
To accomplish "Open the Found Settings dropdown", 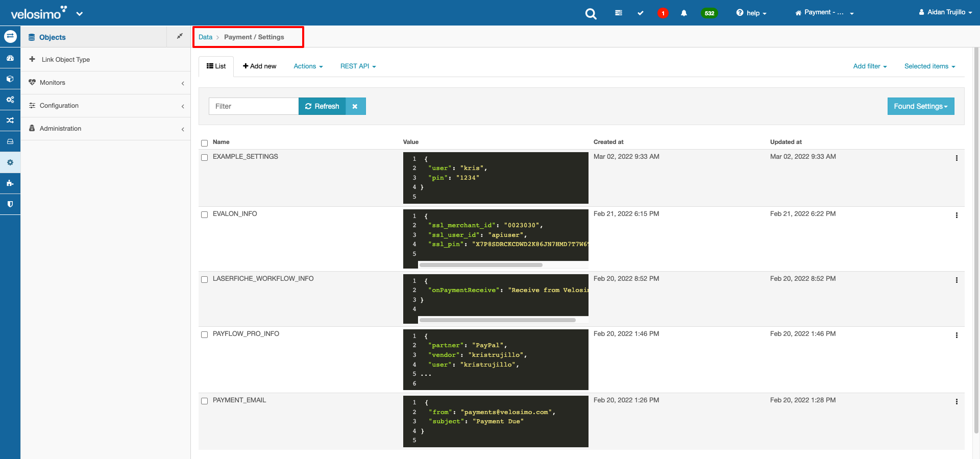I will click(x=921, y=106).
